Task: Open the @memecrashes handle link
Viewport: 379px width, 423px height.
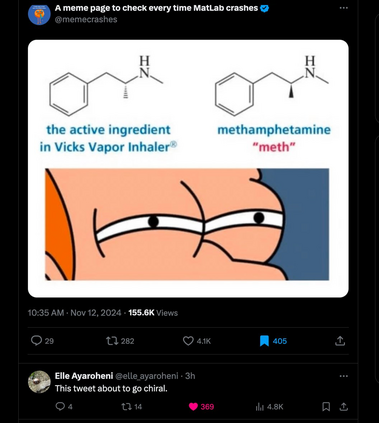Action: (x=86, y=19)
